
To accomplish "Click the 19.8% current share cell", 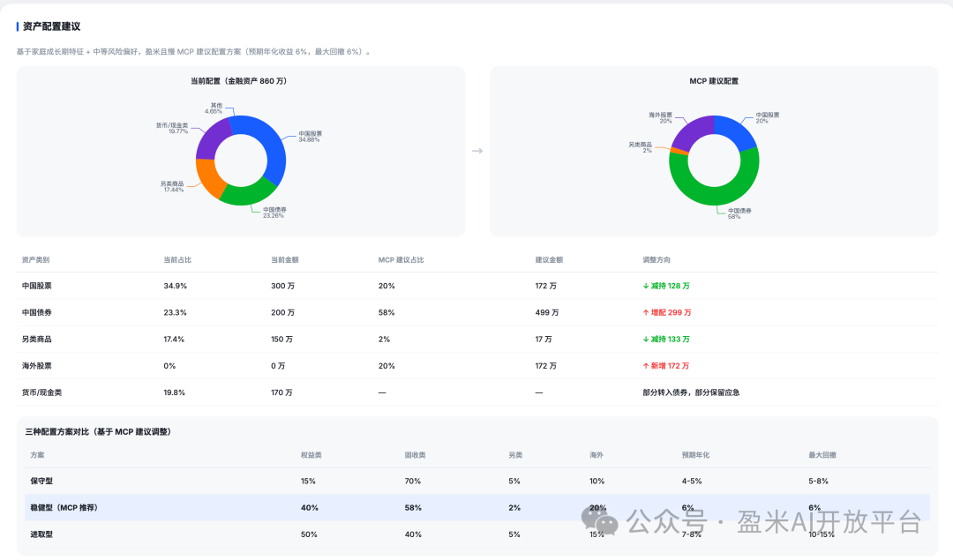I will click(175, 393).
